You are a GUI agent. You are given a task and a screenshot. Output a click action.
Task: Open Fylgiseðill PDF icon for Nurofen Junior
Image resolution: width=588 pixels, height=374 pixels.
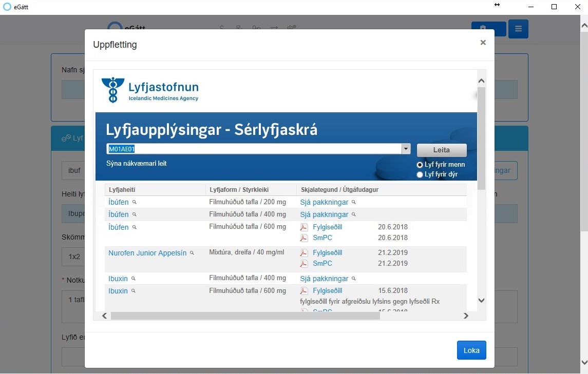tap(304, 253)
